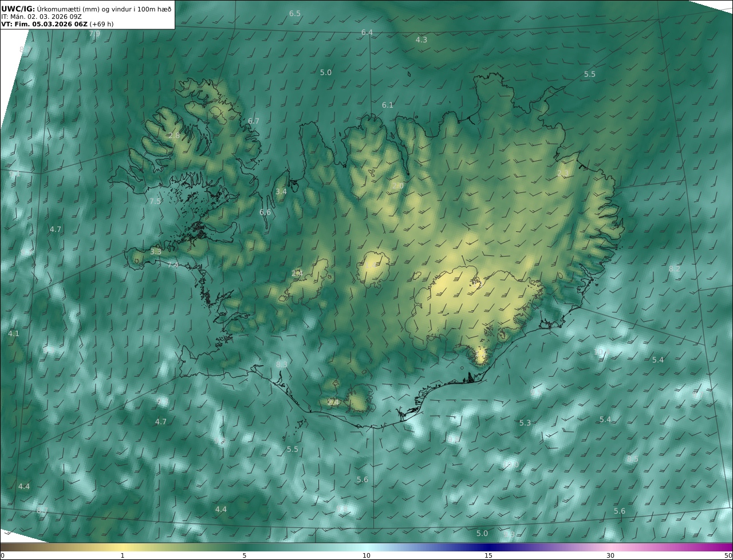Click the 6.4 value label
This screenshot has width=733, height=560.
[367, 33]
